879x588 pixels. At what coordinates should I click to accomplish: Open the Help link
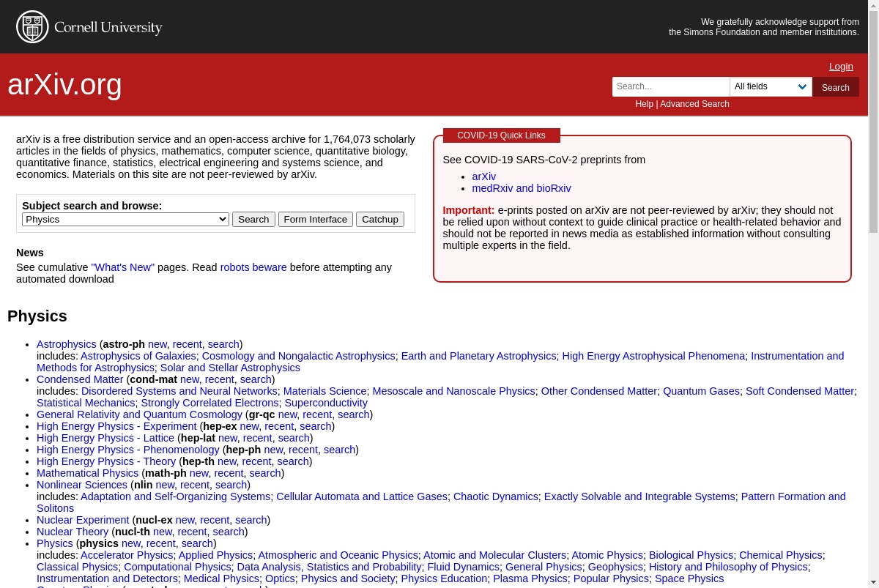[x=644, y=104]
